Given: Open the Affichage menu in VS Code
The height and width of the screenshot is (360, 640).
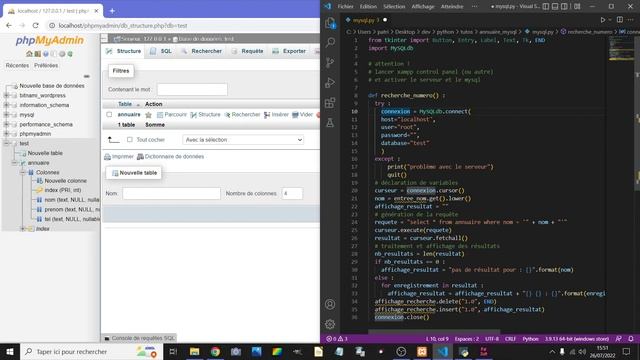Looking at the screenshot, I should tap(423, 7).
